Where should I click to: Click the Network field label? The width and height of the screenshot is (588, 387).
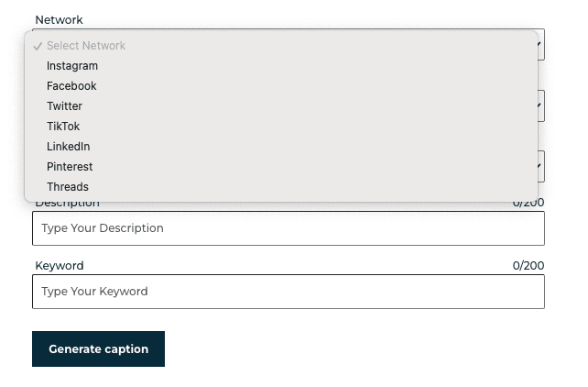point(59,19)
